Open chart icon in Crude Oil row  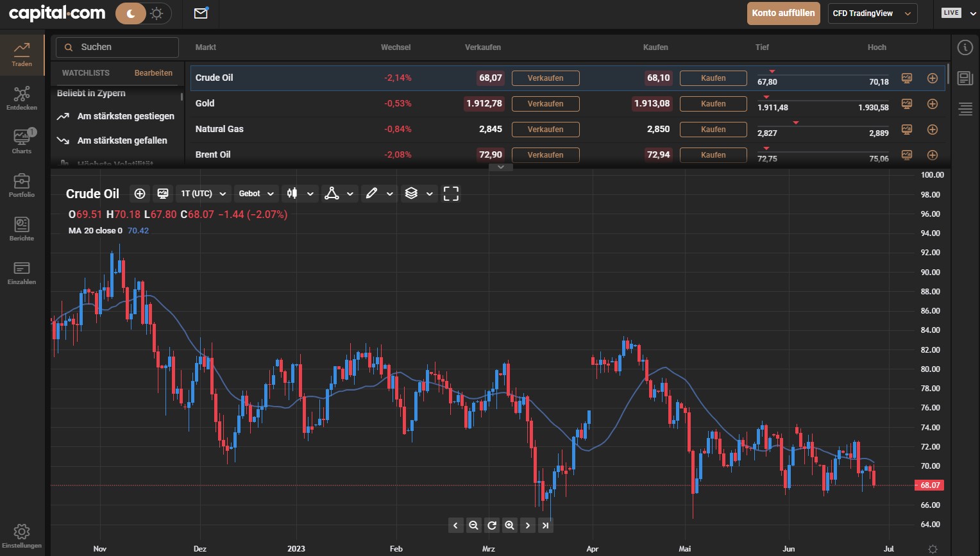point(907,78)
